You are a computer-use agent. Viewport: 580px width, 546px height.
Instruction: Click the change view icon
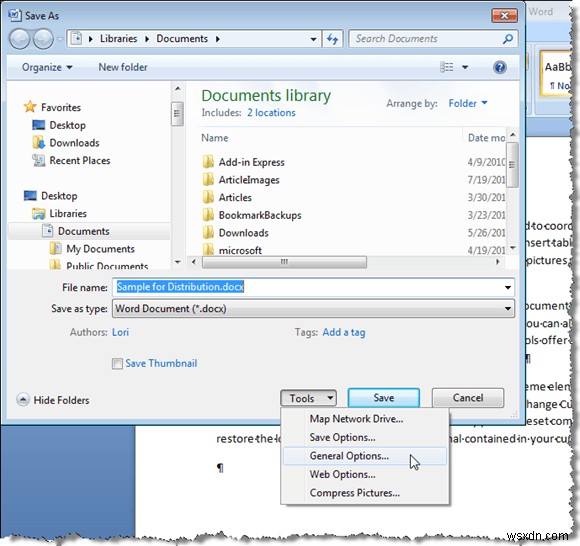coord(446,67)
